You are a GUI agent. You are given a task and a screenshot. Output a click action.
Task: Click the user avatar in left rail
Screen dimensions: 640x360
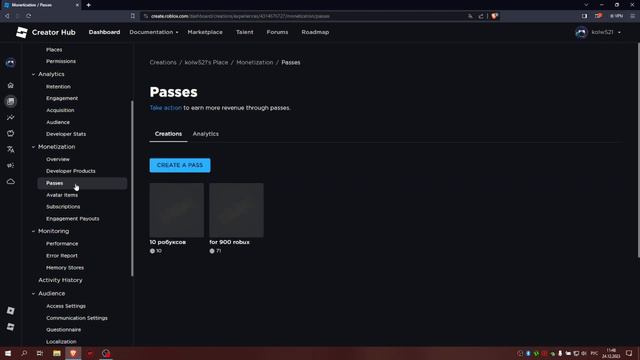point(11,63)
